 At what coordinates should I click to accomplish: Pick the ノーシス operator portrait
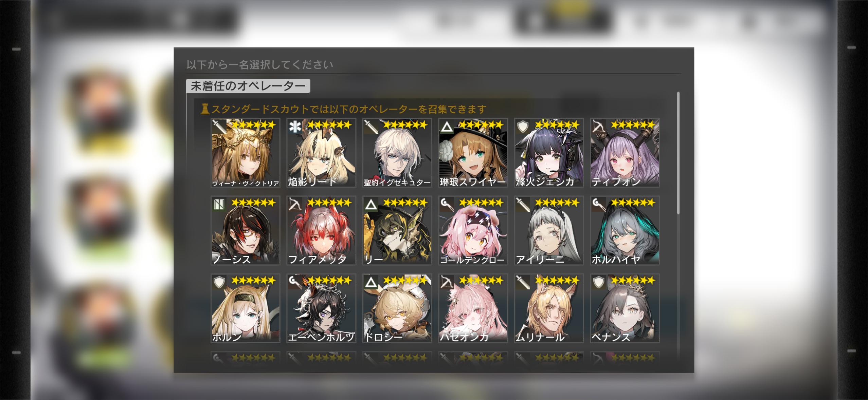point(245,230)
